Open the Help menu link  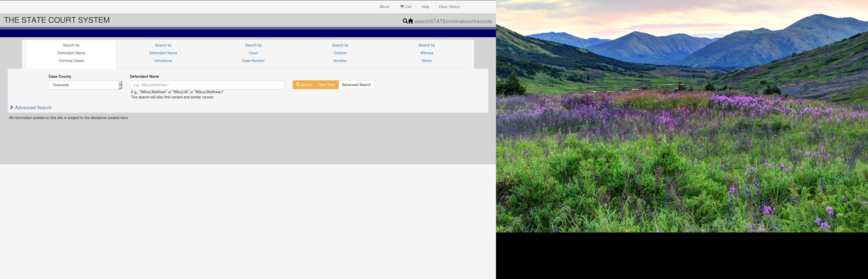425,7
